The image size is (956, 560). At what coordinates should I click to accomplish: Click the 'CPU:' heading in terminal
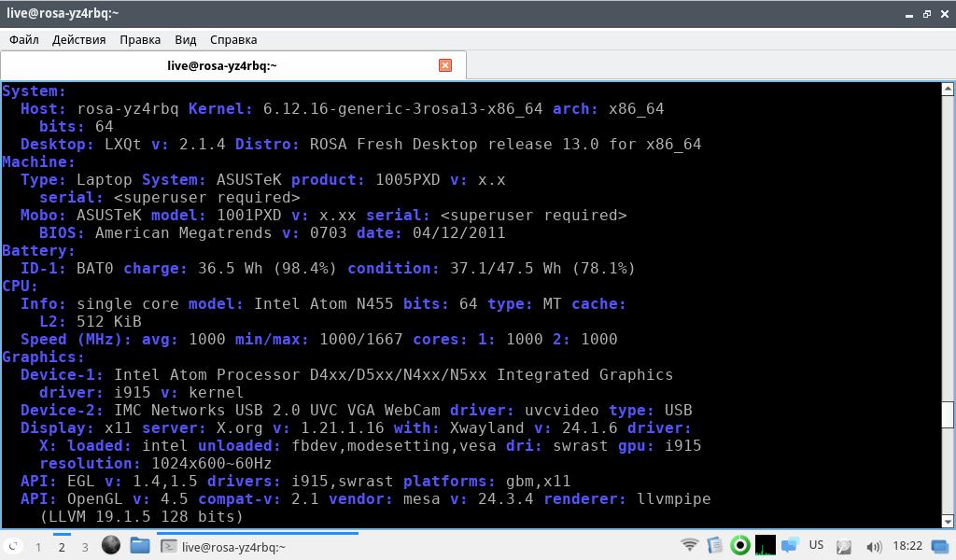point(20,286)
